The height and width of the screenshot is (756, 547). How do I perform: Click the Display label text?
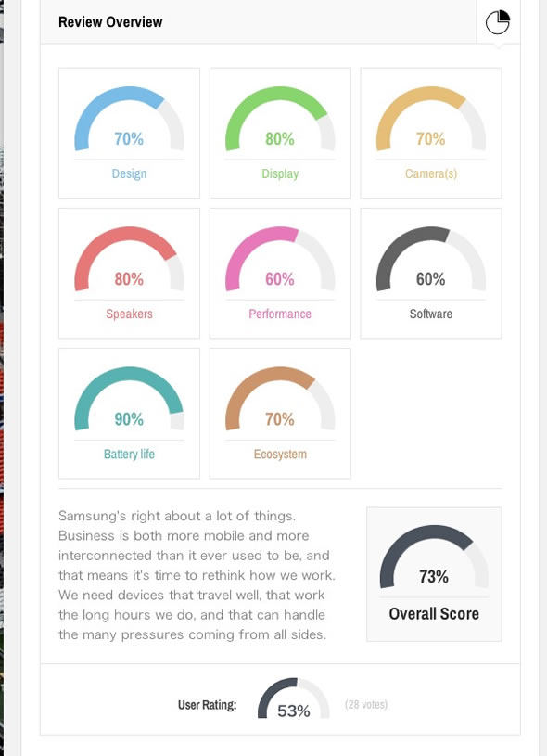click(x=280, y=174)
